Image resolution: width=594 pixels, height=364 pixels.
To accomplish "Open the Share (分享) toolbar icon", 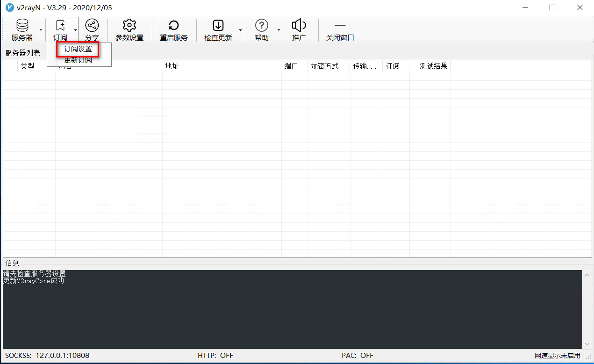I will [x=92, y=26].
